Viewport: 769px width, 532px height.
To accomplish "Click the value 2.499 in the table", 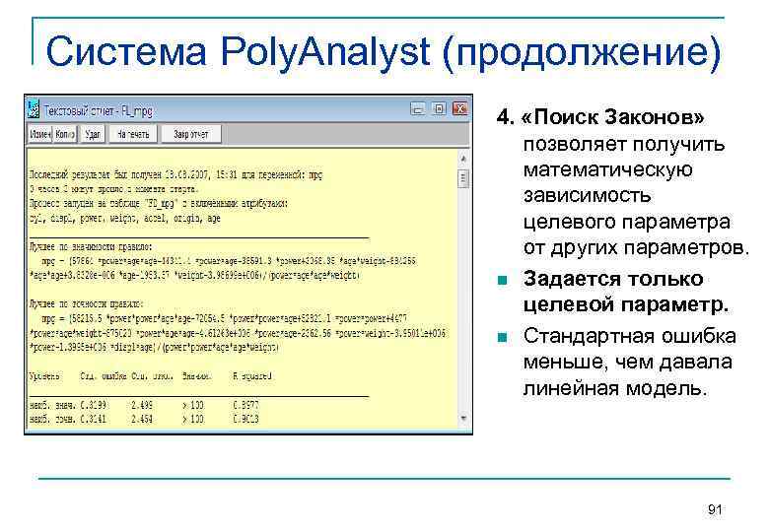I will 142,405.
